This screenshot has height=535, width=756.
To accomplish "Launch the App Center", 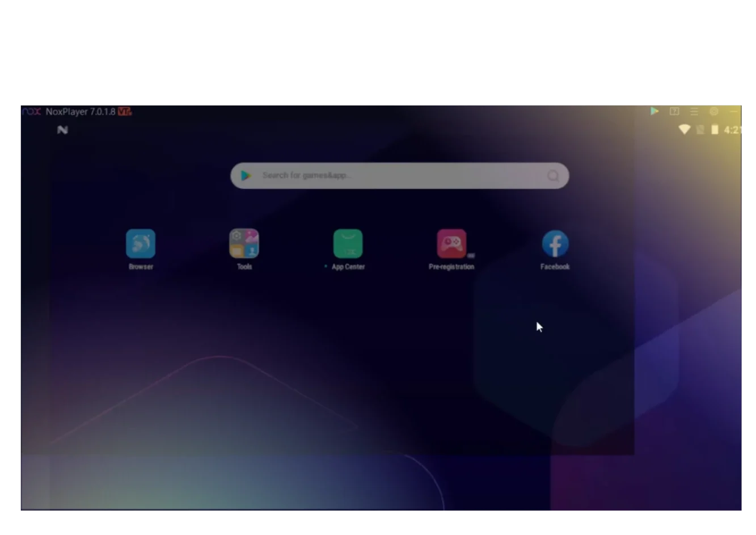I will coord(348,244).
